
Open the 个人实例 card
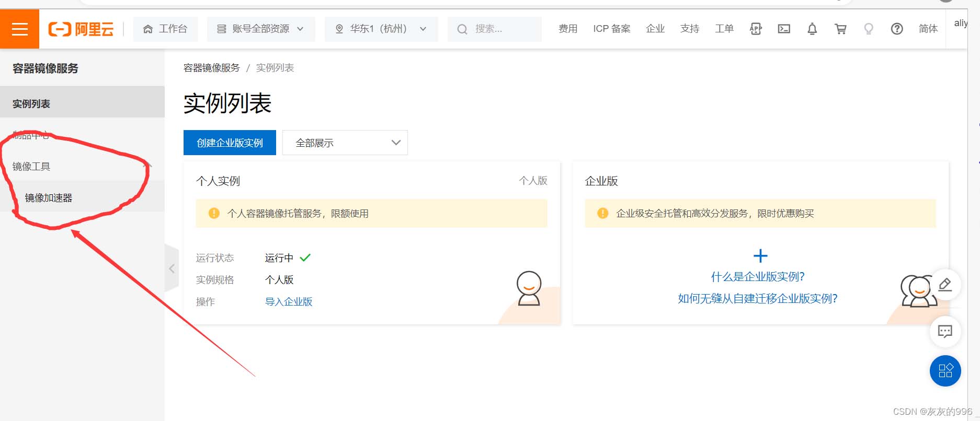point(372,243)
